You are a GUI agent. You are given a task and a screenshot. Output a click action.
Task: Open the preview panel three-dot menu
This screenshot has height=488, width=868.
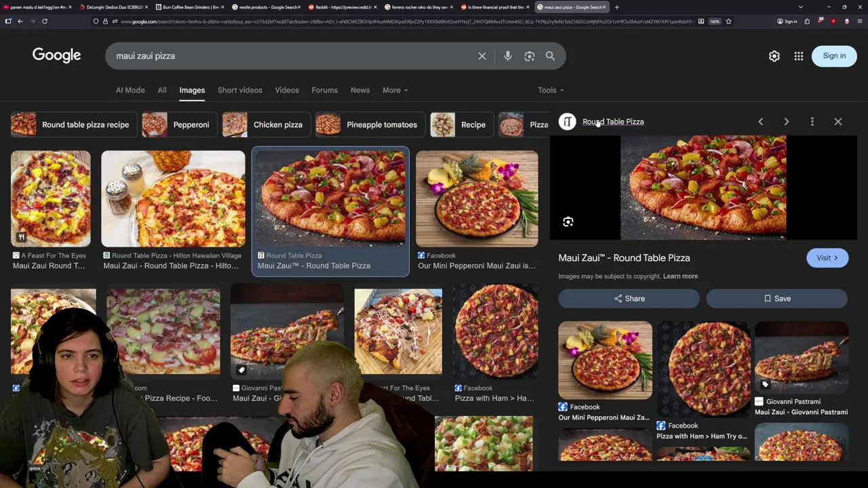[x=812, y=122]
